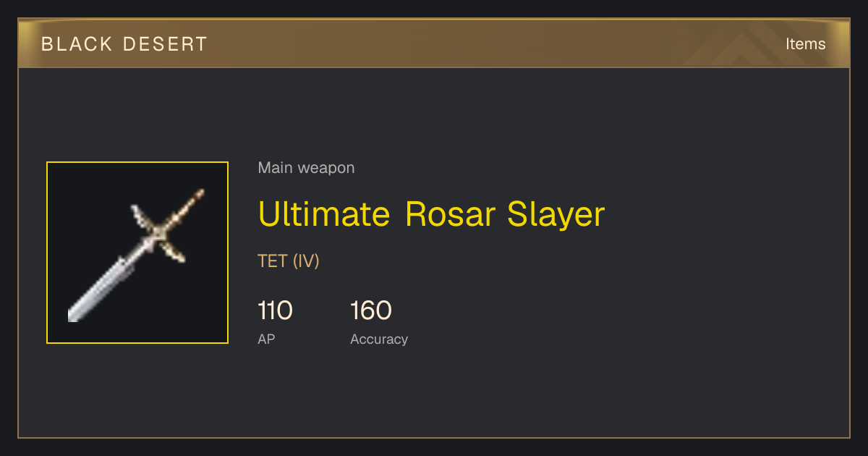868x456 pixels.
Task: Click the AP stat label
Action: (x=266, y=339)
